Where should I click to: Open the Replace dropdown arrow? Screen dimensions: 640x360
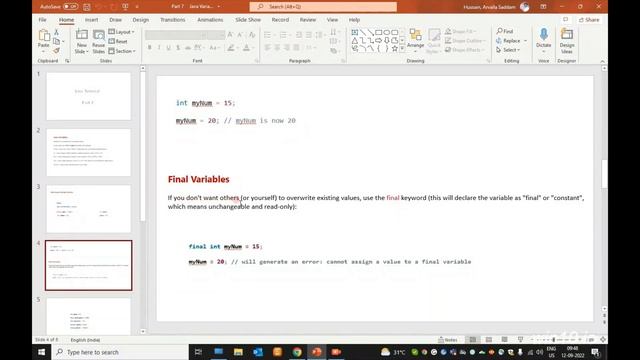525,41
